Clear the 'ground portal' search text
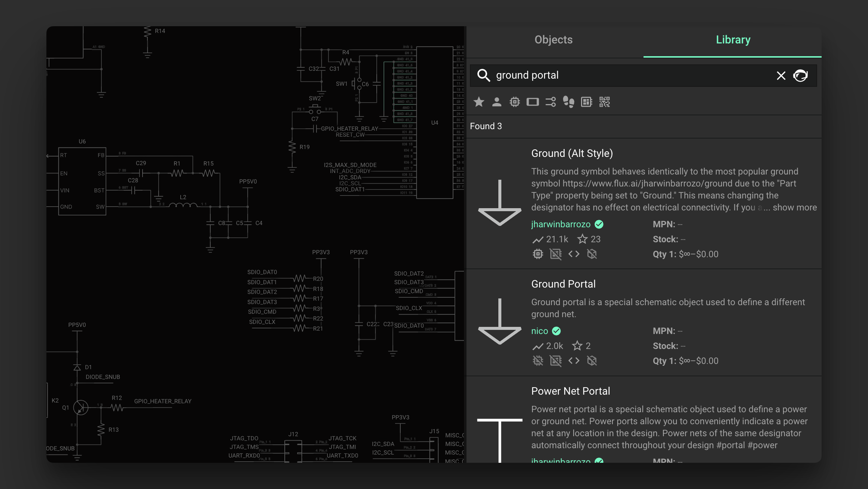 [x=781, y=76]
